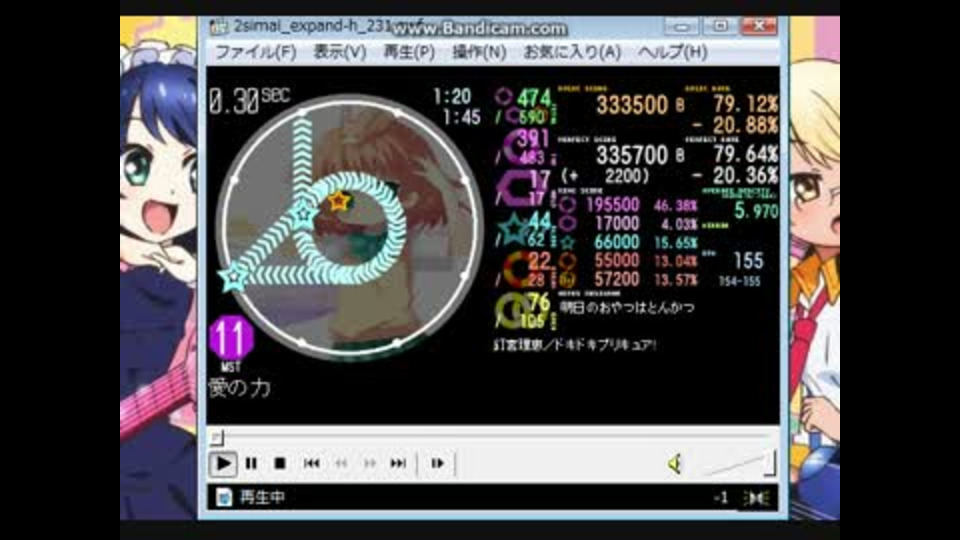
Task: Click the cyan star near circle center
Action: click(304, 214)
